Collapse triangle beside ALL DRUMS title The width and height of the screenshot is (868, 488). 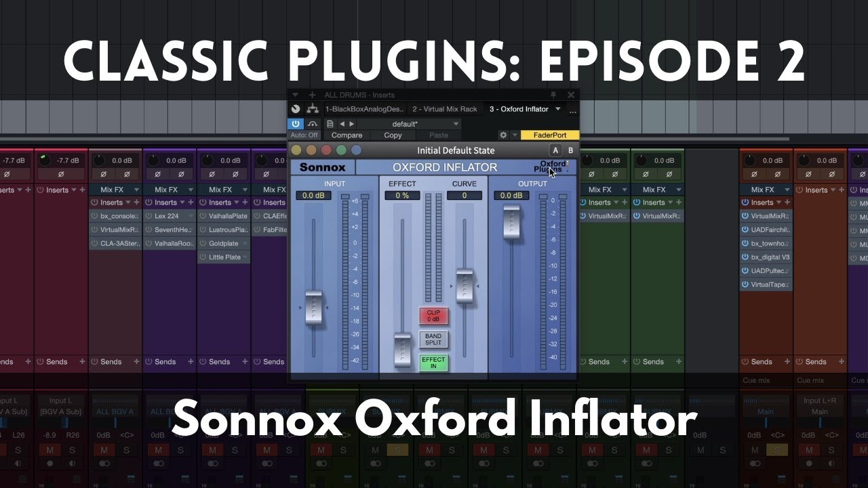[296, 95]
